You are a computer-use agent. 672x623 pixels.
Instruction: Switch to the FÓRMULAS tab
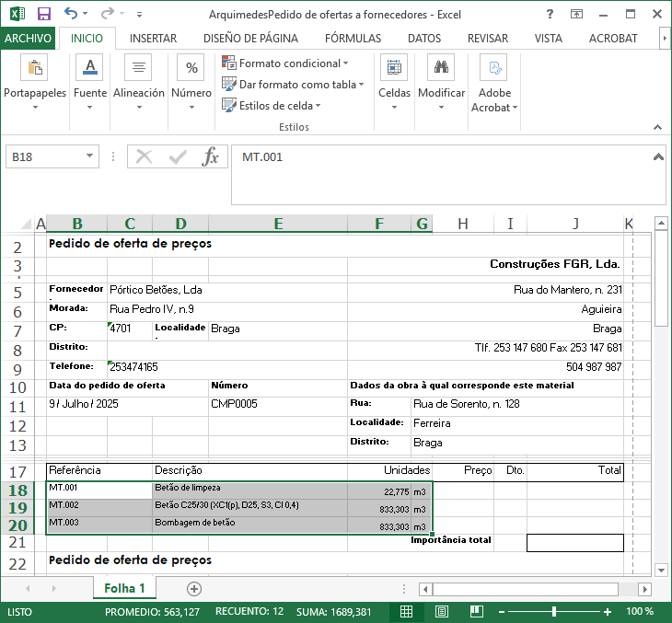(x=353, y=38)
